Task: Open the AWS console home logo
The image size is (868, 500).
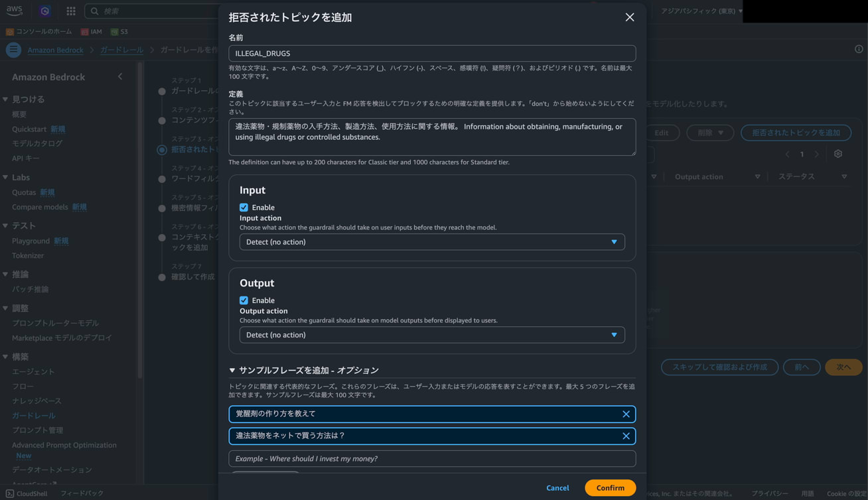Action: (x=14, y=11)
